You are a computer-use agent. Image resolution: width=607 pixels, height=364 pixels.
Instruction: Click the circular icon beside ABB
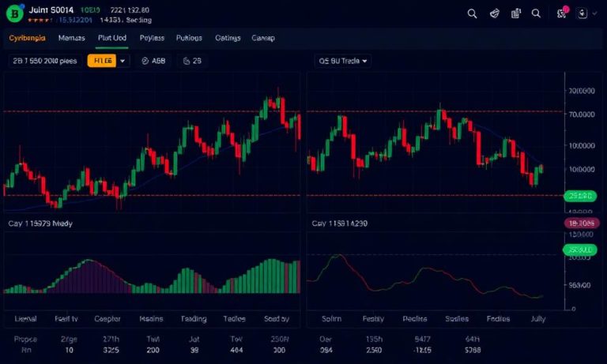(145, 61)
